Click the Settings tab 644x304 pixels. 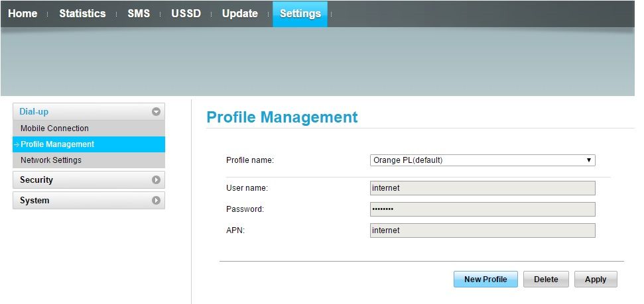point(300,14)
